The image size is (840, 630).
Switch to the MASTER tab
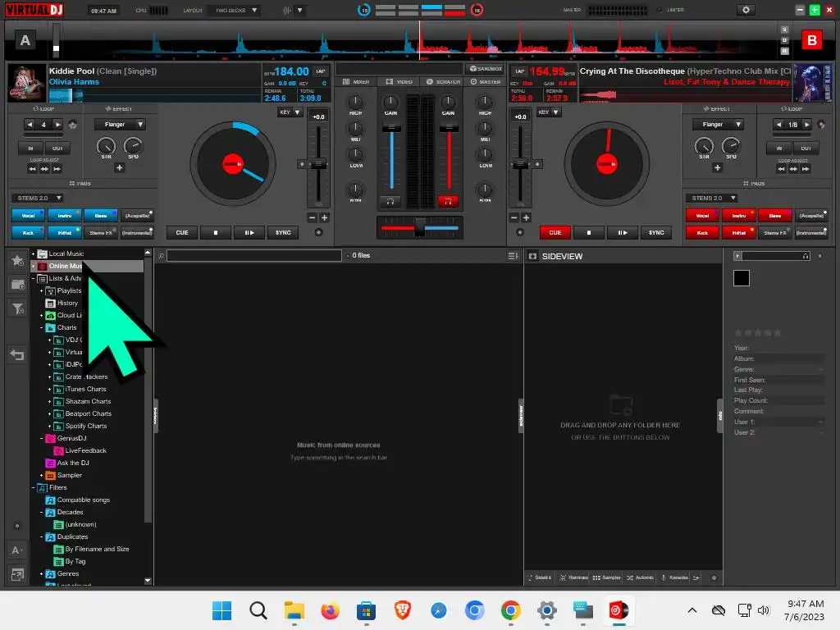[x=486, y=82]
